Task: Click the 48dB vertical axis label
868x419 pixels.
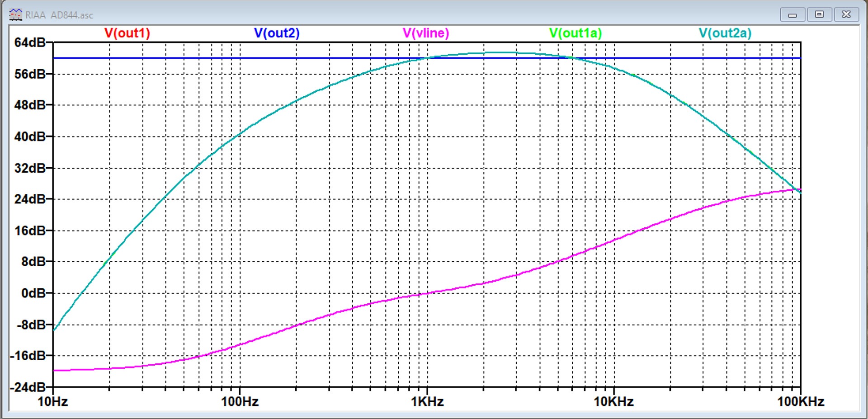Action: 30,105
